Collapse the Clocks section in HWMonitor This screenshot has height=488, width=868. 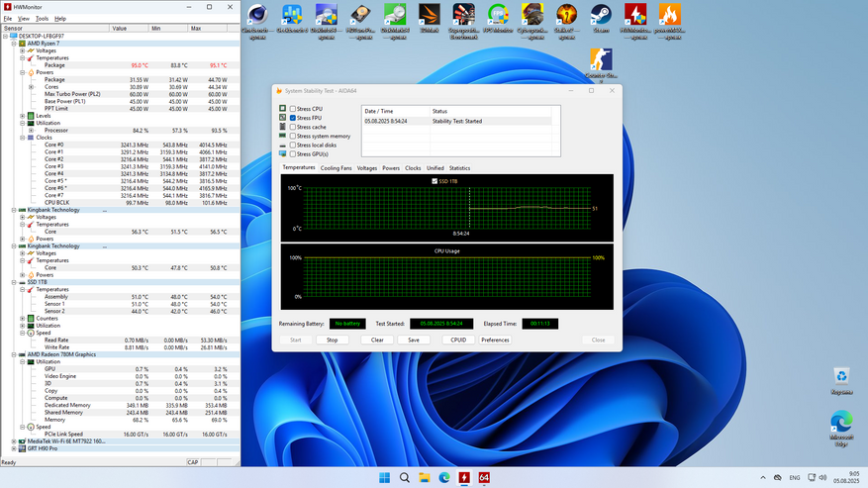pyautogui.click(x=22, y=138)
